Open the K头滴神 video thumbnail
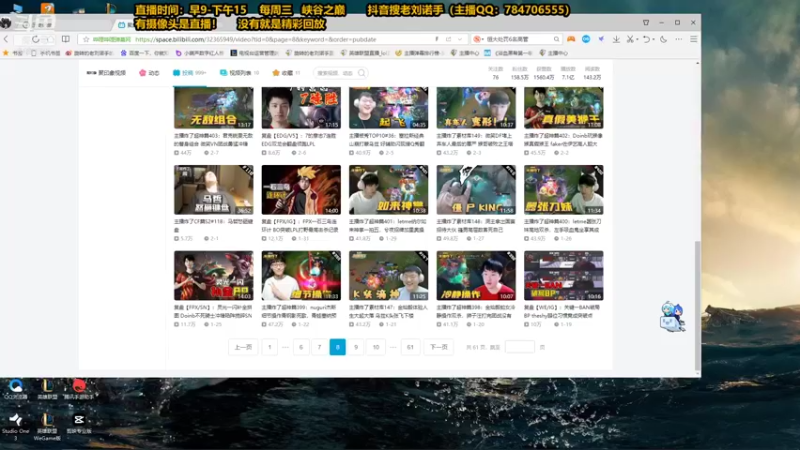800x450 pixels. (x=388, y=275)
